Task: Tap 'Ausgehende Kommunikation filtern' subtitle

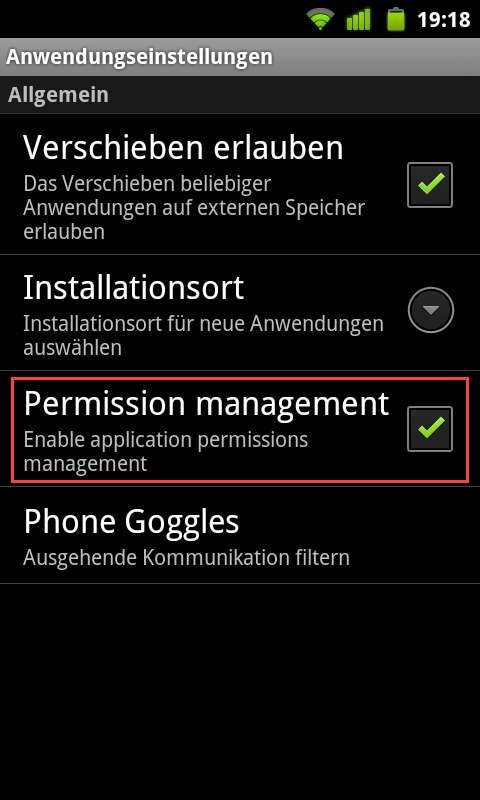Action: click(186, 558)
